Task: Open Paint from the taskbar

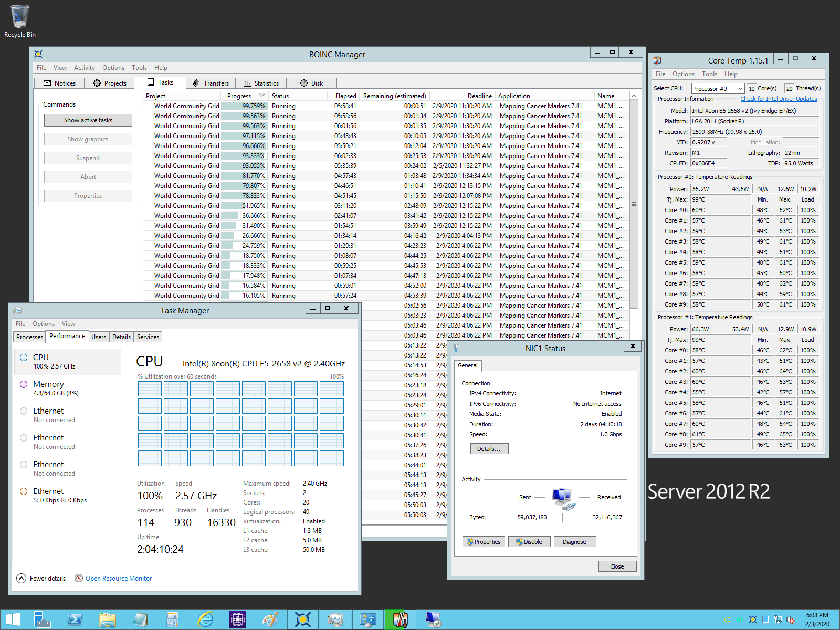Action: click(x=270, y=619)
